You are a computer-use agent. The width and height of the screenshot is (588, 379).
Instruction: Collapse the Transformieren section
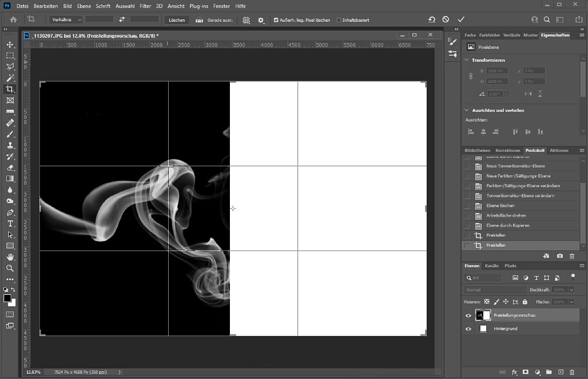coord(466,60)
